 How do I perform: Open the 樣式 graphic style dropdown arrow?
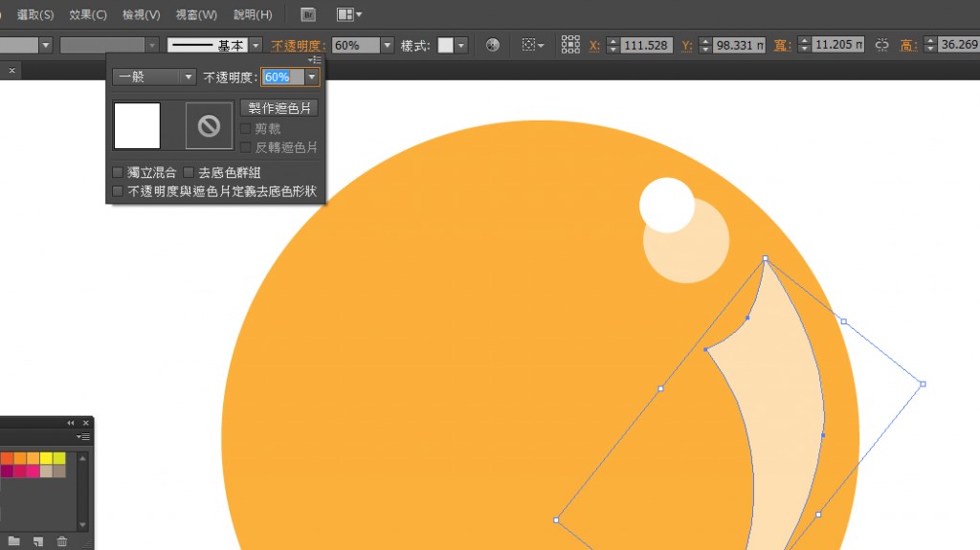click(461, 45)
